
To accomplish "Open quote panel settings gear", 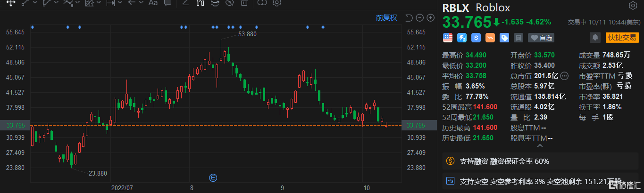I will click(633, 6).
